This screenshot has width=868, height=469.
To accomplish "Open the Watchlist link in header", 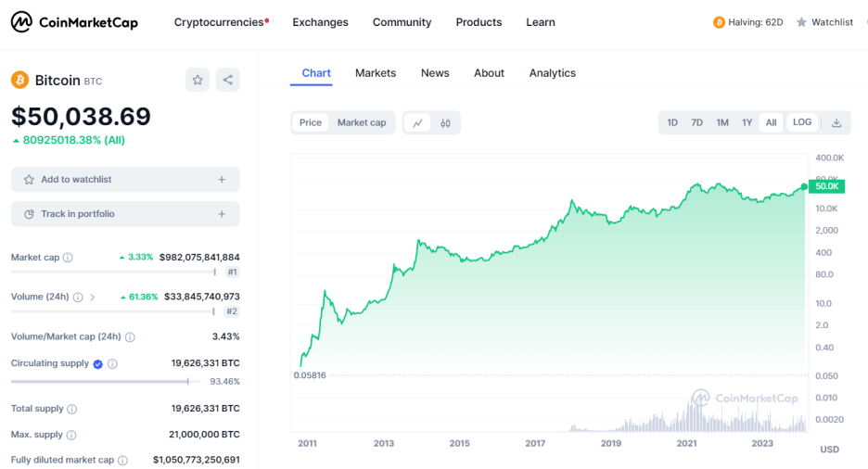I will coord(824,22).
